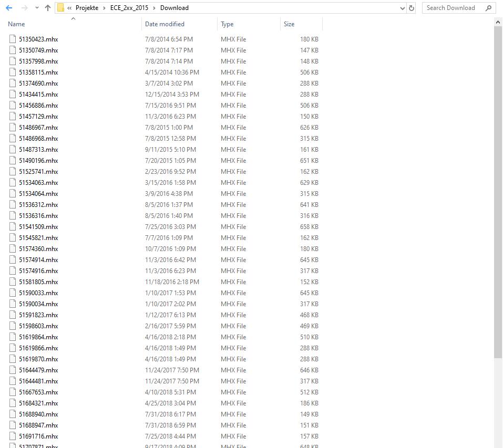Sort by Type column header
This screenshot has height=448, width=503.
point(227,24)
